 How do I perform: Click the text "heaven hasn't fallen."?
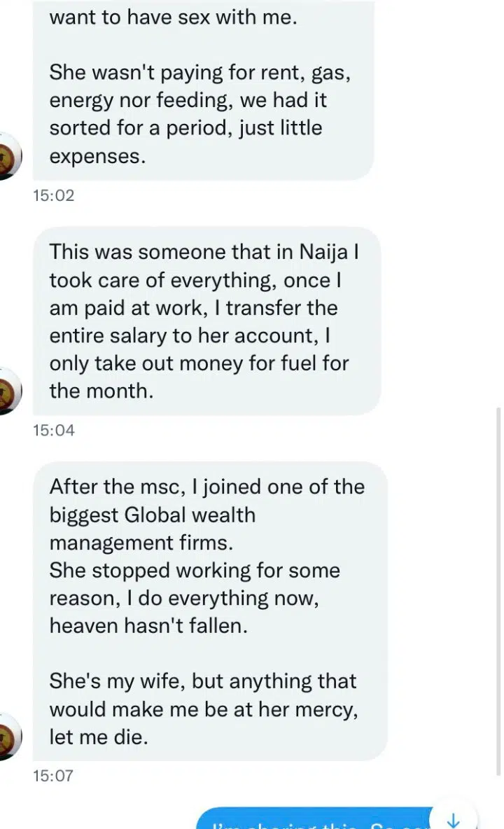pyautogui.click(x=148, y=625)
